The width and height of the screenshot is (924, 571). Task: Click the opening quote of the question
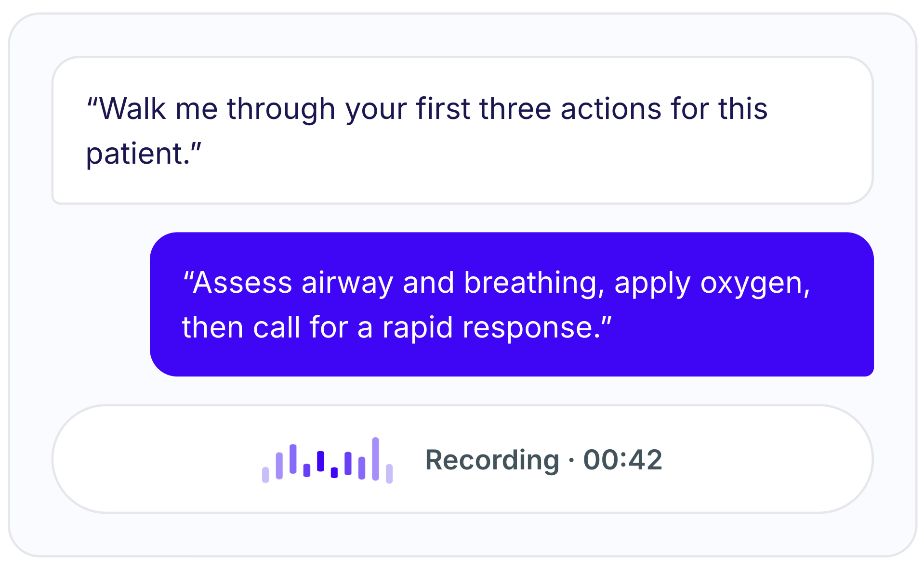click(92, 101)
